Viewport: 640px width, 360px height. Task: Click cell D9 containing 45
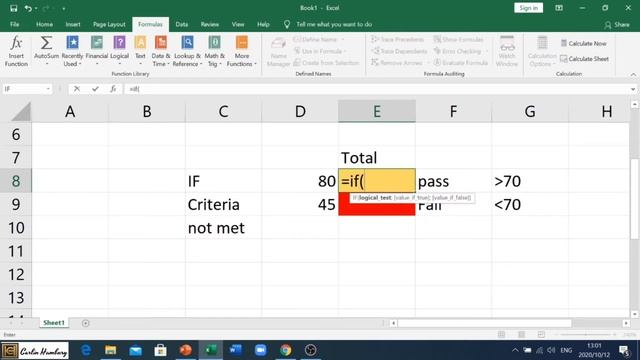300,204
